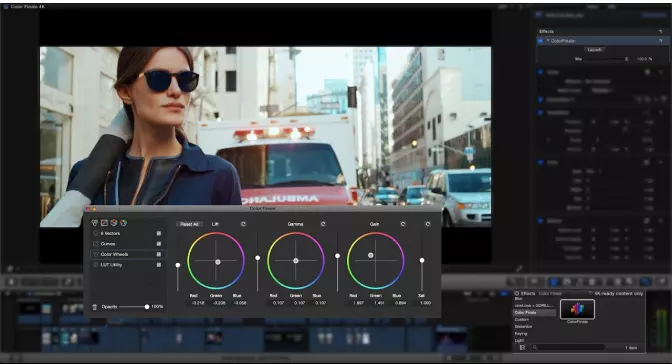Reset the Gain color wheel
Screen dimensions: 672x364
click(403, 224)
